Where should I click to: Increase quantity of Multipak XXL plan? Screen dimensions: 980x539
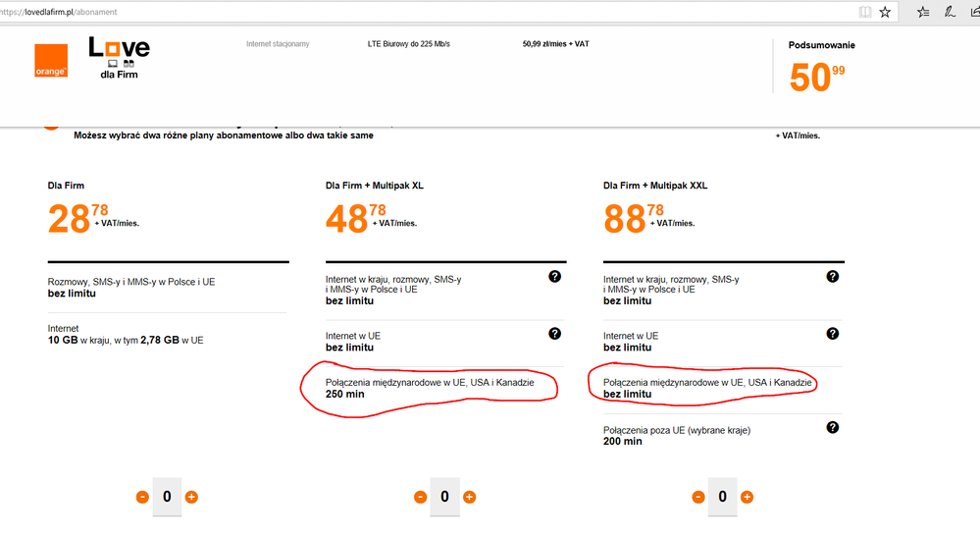coord(747,497)
